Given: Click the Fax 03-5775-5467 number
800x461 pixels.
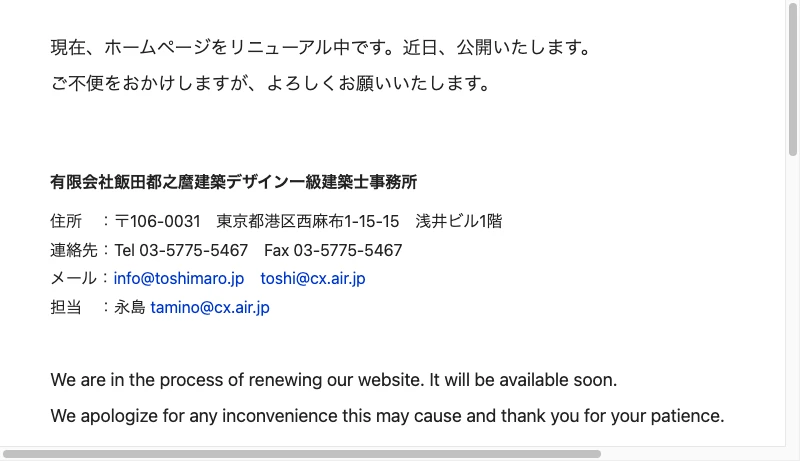Looking at the screenshot, I should [333, 250].
